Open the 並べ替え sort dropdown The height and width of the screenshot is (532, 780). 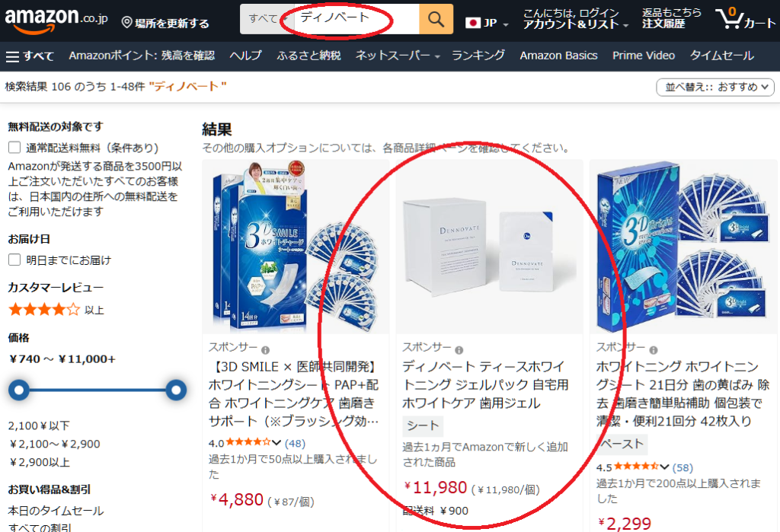715,87
